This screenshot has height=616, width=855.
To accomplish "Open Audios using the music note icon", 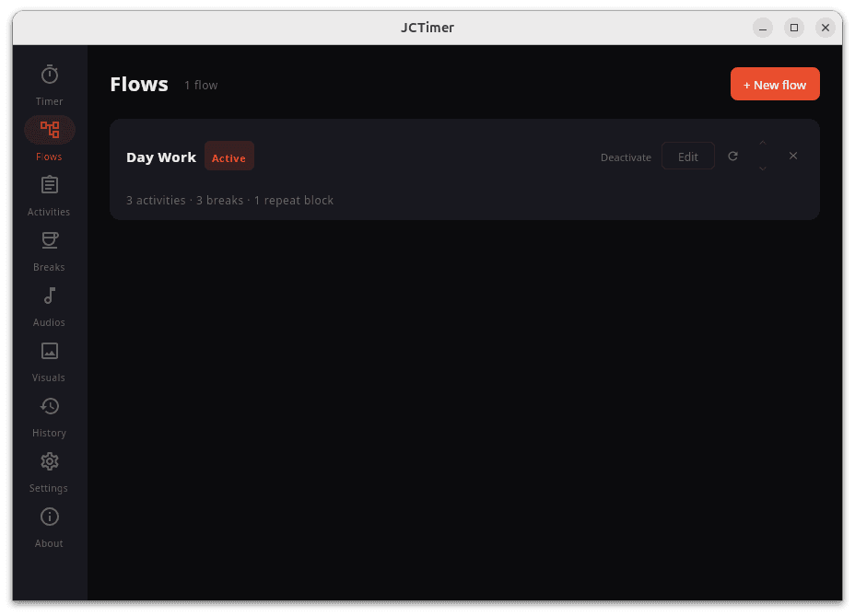I will point(50,296).
